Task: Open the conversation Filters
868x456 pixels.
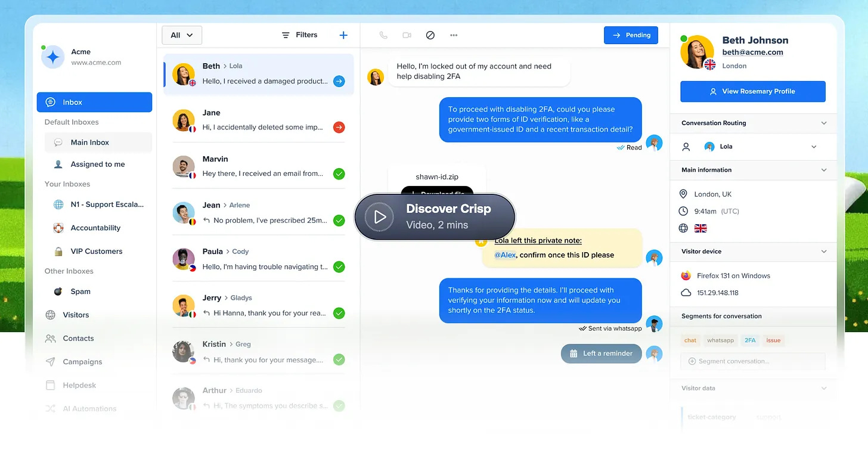Action: (x=299, y=35)
